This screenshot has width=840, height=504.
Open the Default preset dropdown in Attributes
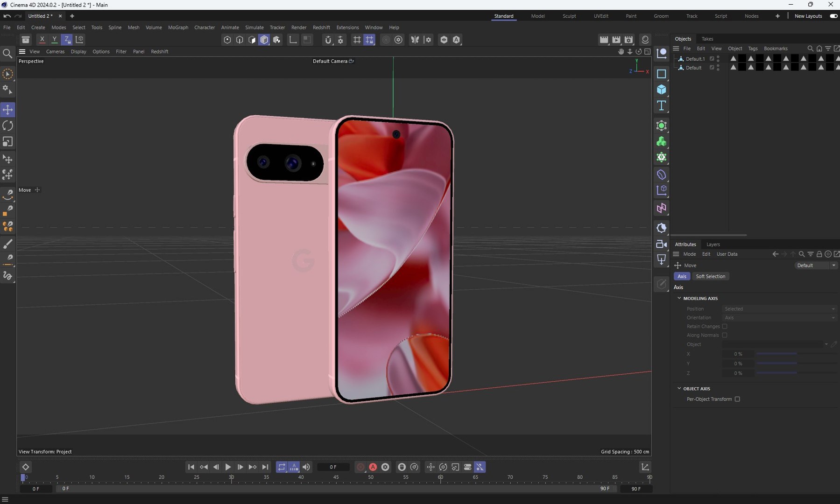pyautogui.click(x=816, y=266)
